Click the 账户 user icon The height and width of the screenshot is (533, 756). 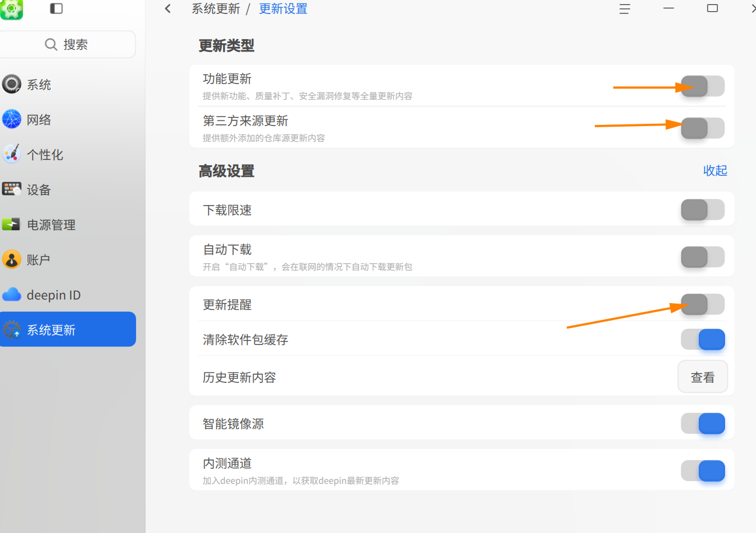[x=12, y=259]
